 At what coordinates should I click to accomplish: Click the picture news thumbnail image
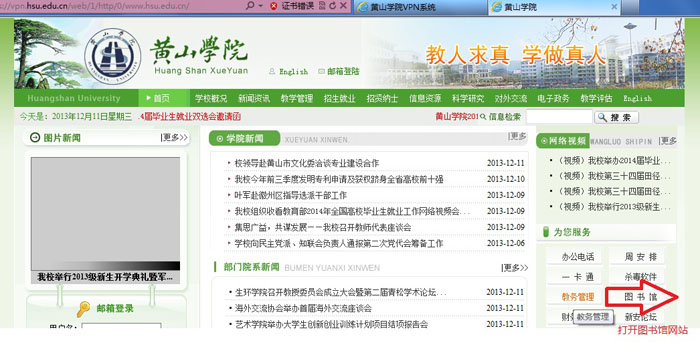[105, 214]
